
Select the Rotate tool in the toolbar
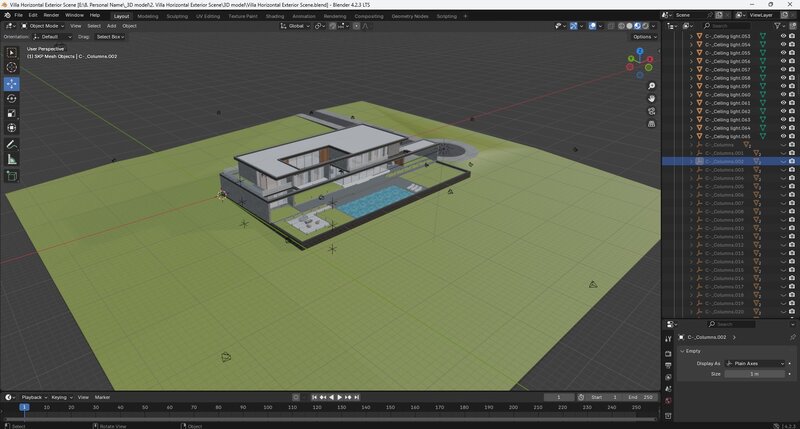(12, 98)
